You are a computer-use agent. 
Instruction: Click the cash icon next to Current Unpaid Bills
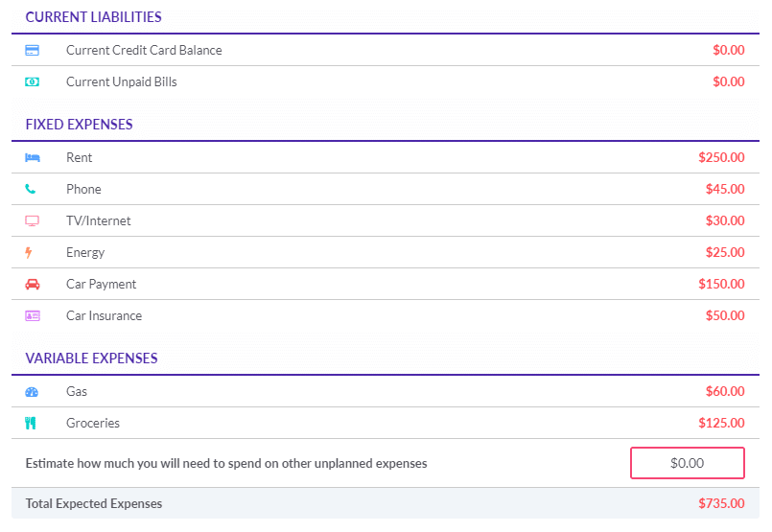tap(32, 81)
